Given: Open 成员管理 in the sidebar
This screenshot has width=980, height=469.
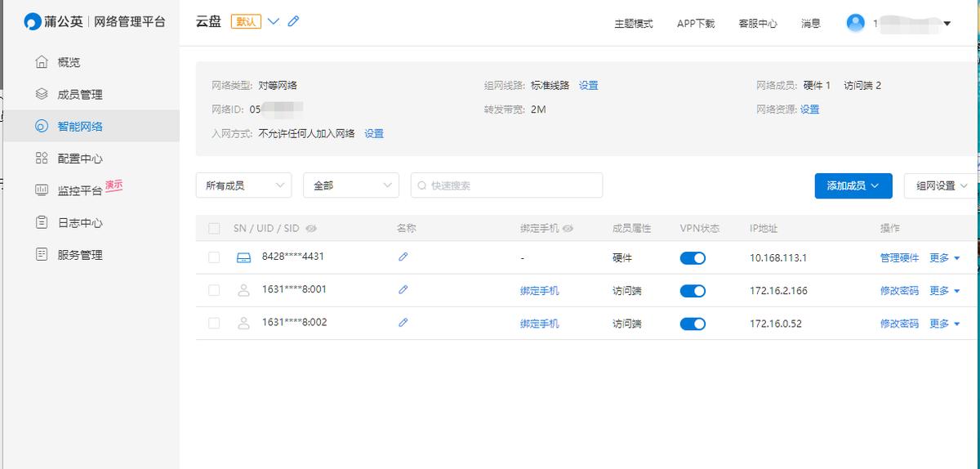Looking at the screenshot, I should click(79, 95).
